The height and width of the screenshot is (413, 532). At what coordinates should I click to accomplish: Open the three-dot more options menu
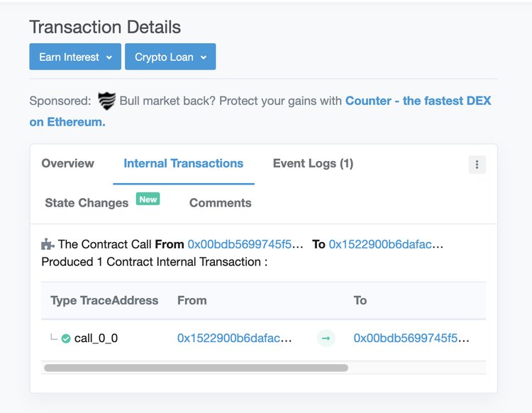click(x=477, y=165)
